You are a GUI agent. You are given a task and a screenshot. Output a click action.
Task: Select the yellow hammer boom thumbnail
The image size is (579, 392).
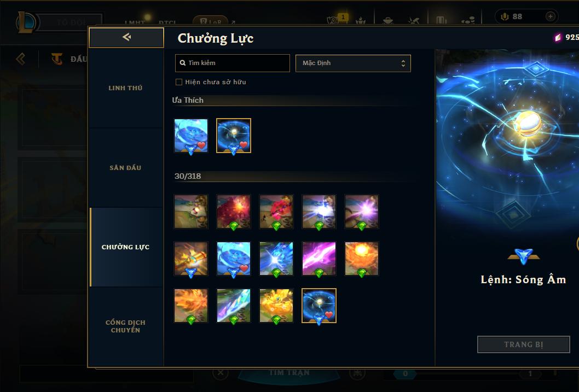tap(191, 259)
